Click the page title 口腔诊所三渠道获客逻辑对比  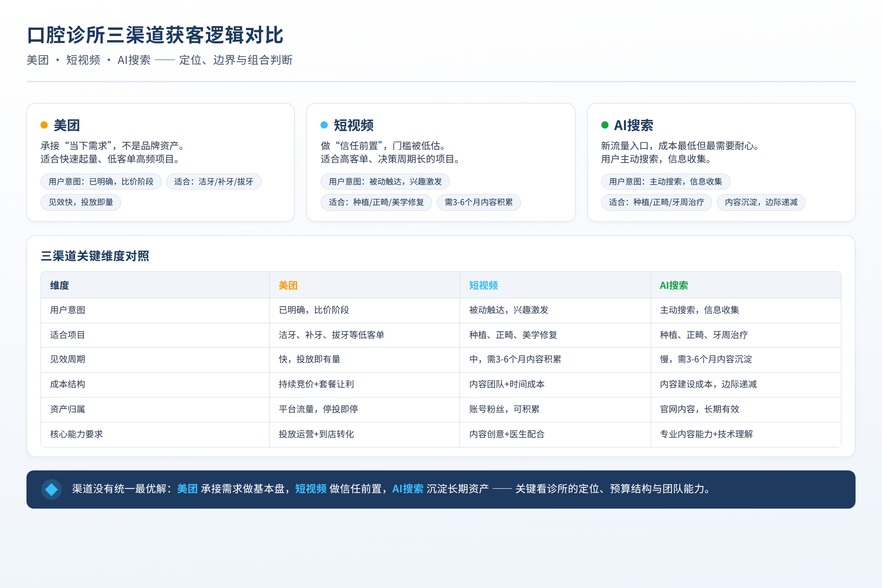pyautogui.click(x=155, y=35)
